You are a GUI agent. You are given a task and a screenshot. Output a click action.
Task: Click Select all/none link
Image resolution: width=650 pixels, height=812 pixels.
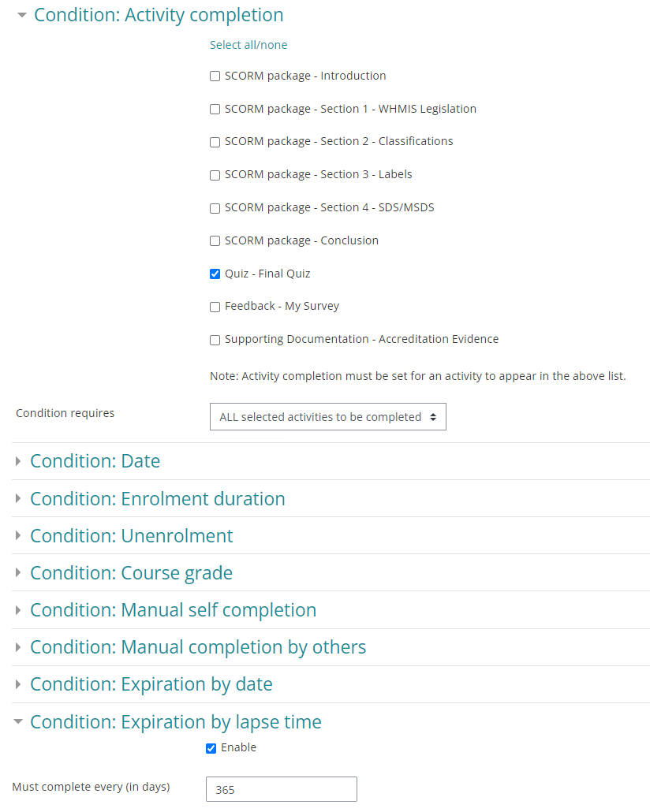pos(248,45)
